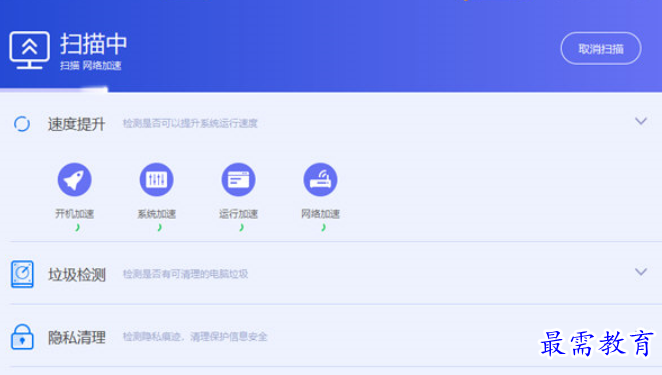
Task: Select the 开机加速 rocket icon
Action: [74, 179]
